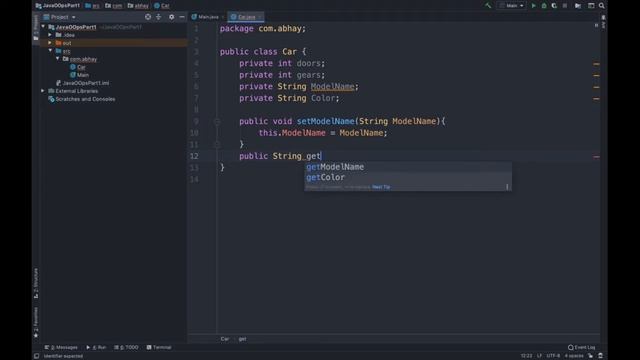The height and width of the screenshot is (360, 640).
Task: Click the 12:23 caret position in the status bar
Action: (x=527, y=356)
